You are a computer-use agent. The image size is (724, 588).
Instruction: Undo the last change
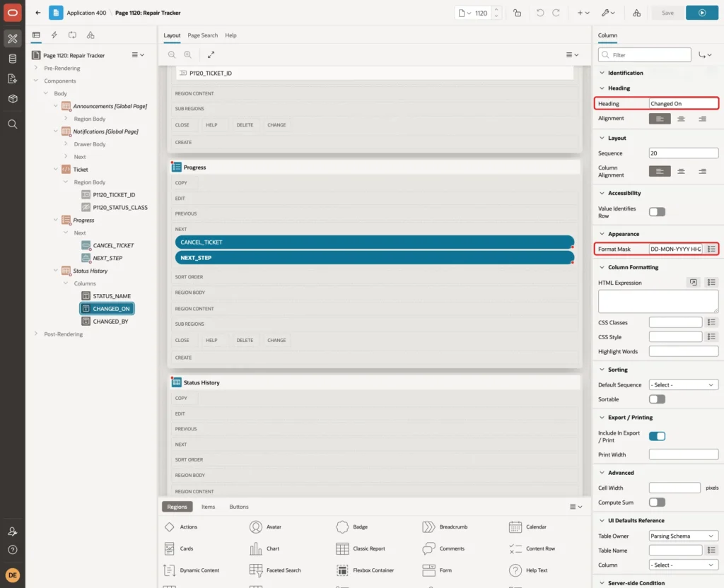pos(539,13)
